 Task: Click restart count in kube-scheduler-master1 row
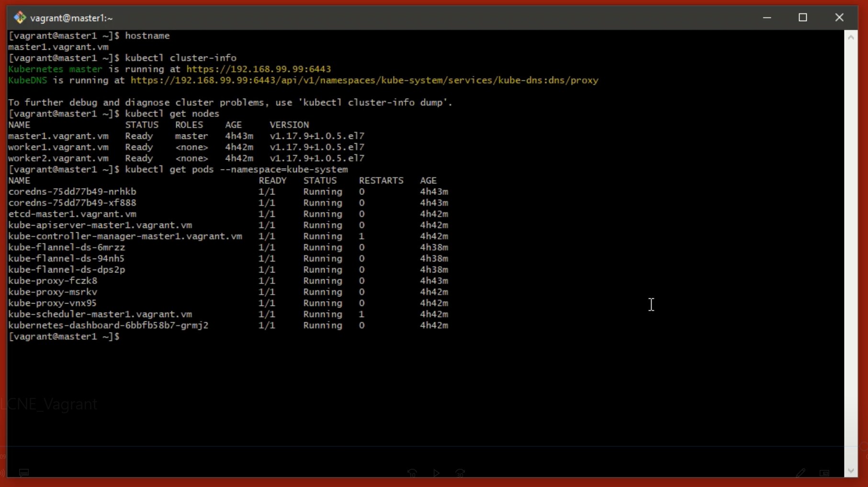(x=361, y=314)
